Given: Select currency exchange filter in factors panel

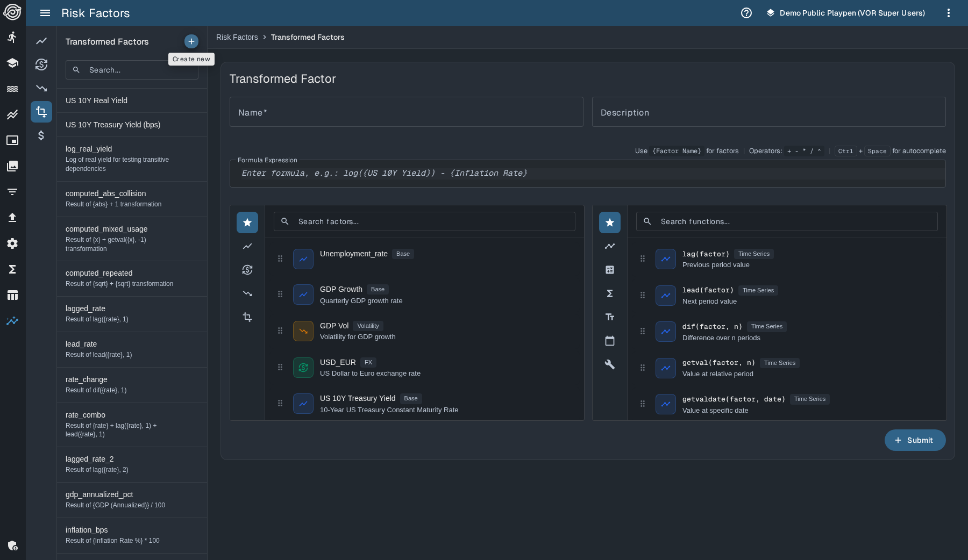Looking at the screenshot, I should (247, 270).
